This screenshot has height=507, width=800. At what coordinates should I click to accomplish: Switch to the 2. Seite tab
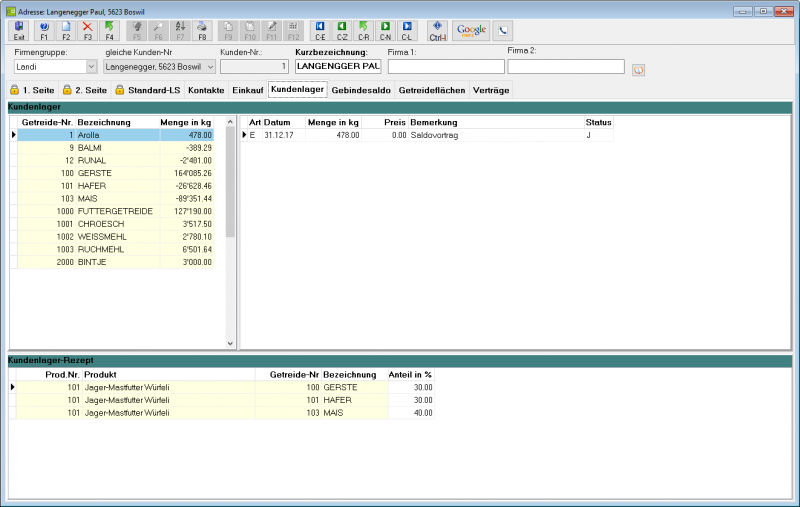tap(85, 90)
